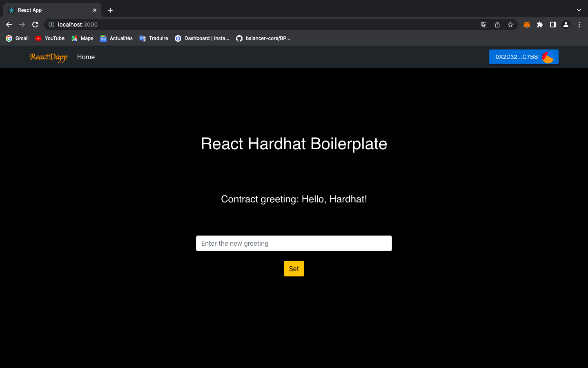
Task: Click the pie chart icon on wallet button
Action: (548, 57)
